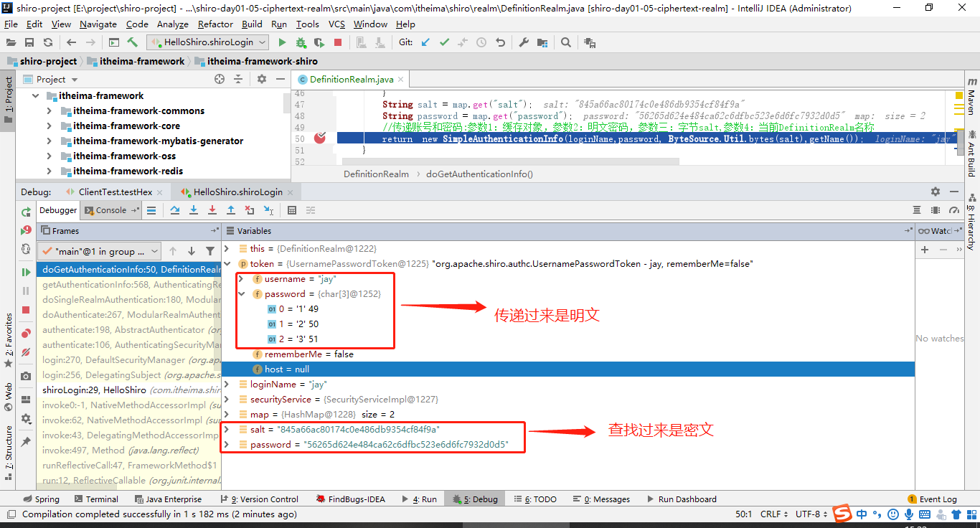Screen dimensions: 980x528
Task: Stop the debug session red square
Action: (26, 310)
